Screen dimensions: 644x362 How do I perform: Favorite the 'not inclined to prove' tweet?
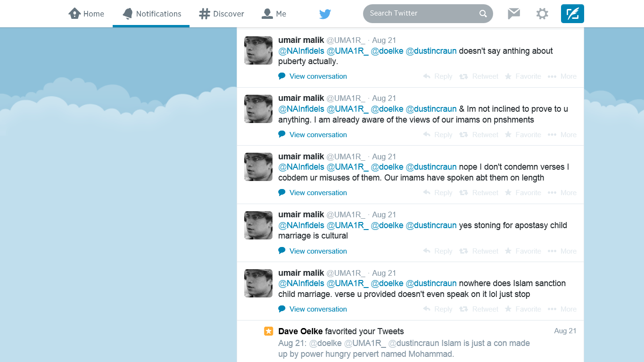[x=523, y=135]
